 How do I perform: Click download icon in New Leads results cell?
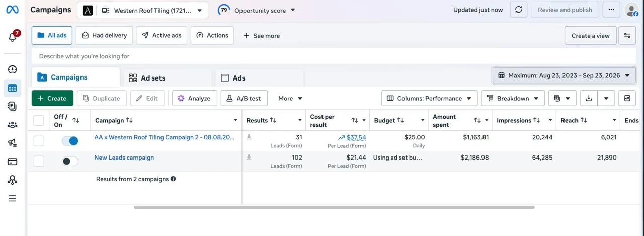pos(249,158)
